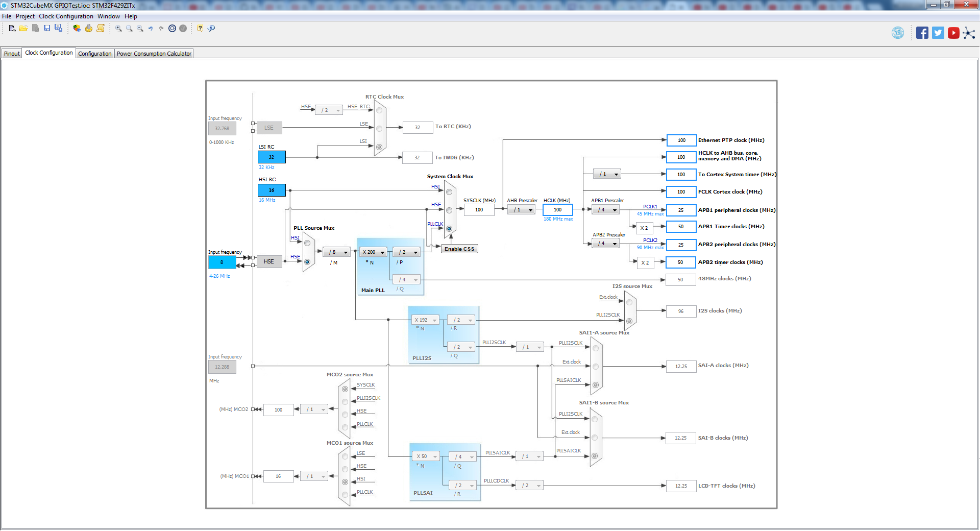
Task: Click the HCLK (MHz) value field
Action: click(x=557, y=210)
